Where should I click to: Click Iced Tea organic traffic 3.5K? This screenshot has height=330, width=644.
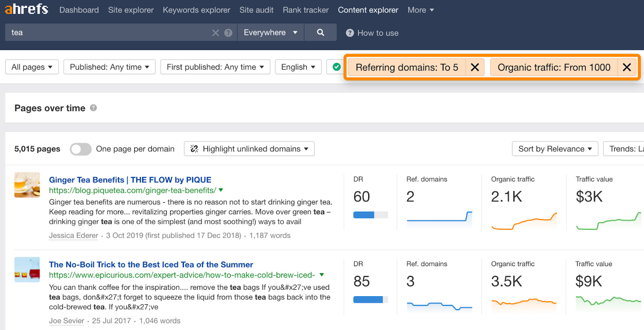coord(506,281)
